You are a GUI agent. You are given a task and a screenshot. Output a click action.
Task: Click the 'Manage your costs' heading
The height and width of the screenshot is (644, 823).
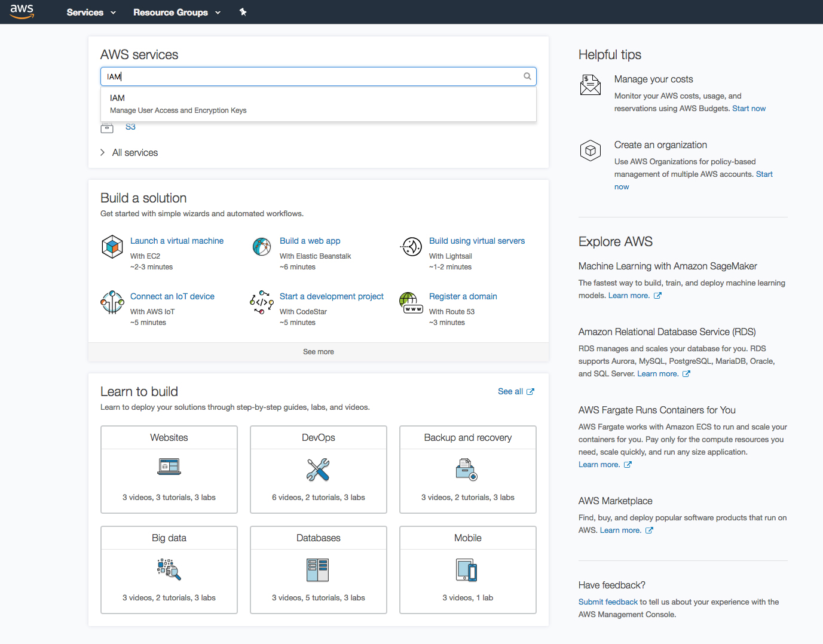[x=654, y=79]
